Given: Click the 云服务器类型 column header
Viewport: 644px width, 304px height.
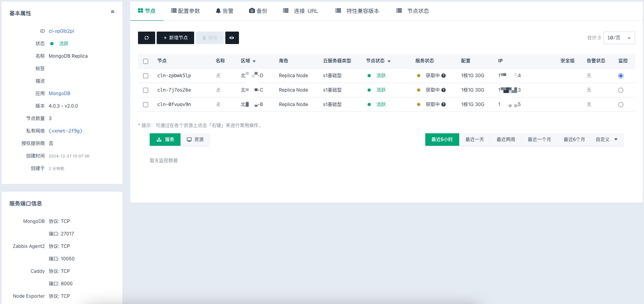Looking at the screenshot, I should point(337,61).
